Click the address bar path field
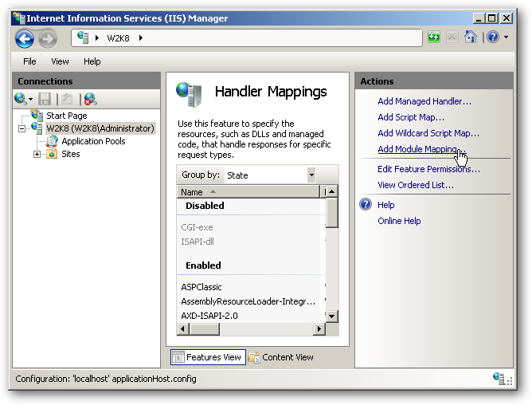532x405 pixels. [247, 37]
